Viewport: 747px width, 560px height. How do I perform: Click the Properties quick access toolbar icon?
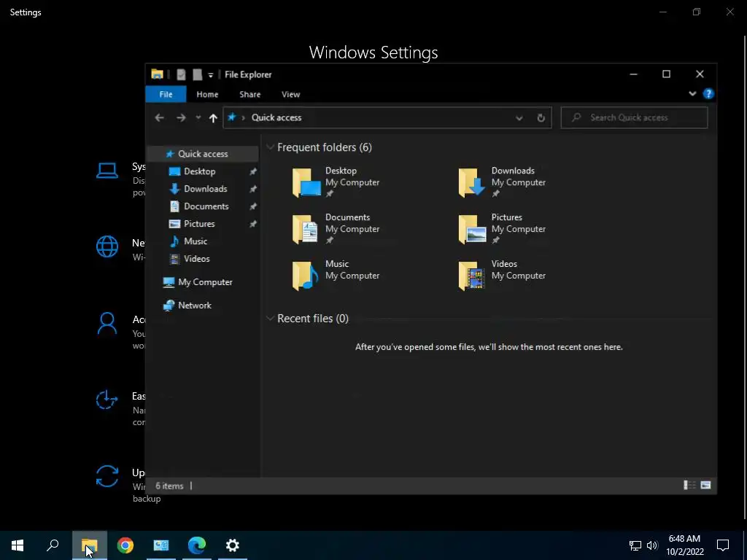[181, 74]
